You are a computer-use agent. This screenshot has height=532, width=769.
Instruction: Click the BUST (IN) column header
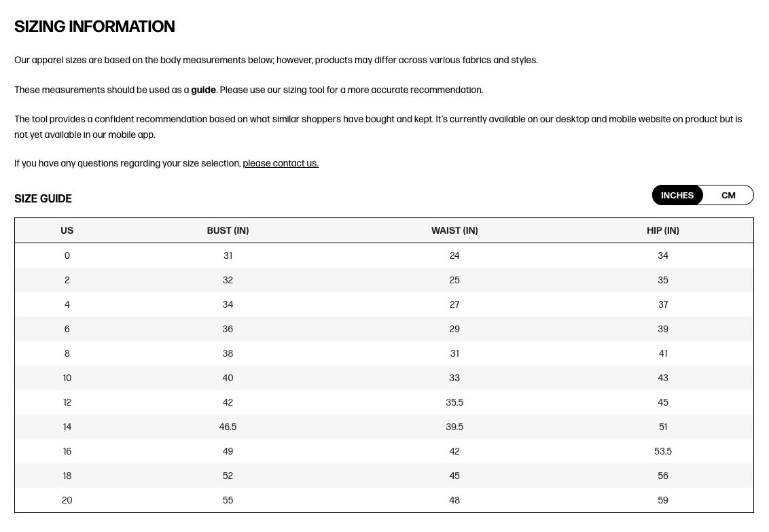point(228,230)
